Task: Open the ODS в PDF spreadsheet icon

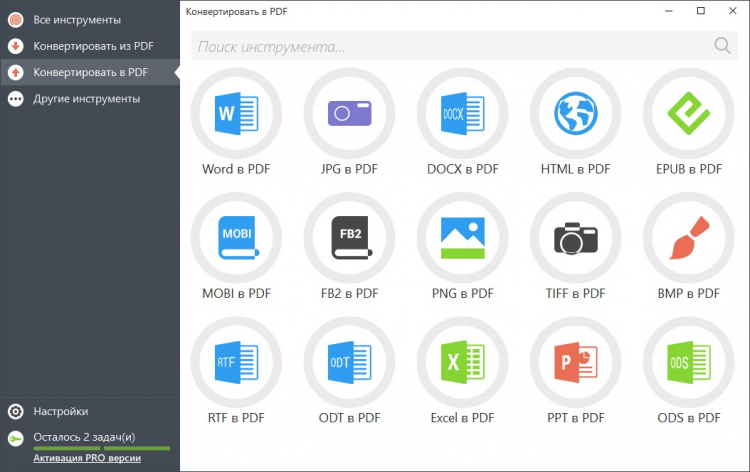Action: (x=688, y=362)
